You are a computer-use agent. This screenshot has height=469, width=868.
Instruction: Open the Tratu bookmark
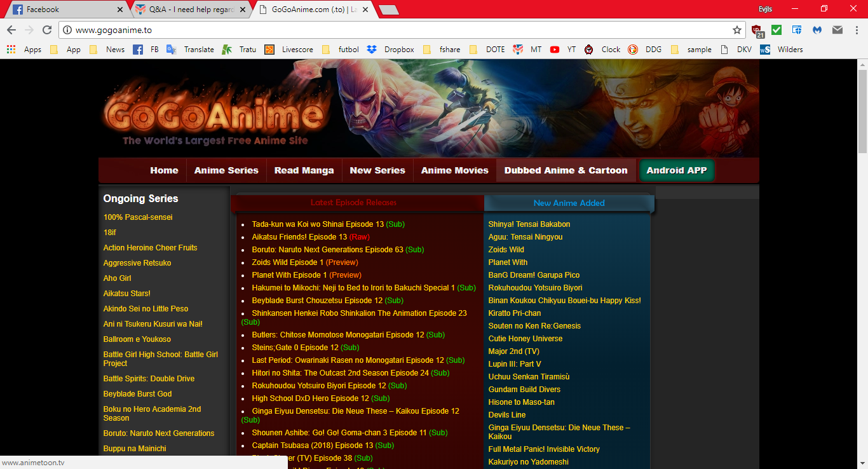240,50
